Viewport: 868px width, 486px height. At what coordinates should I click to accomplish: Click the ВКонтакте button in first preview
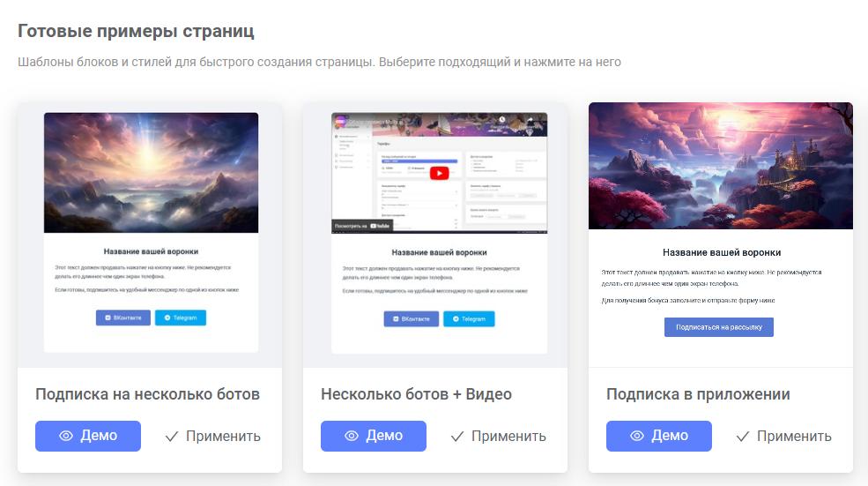[123, 318]
